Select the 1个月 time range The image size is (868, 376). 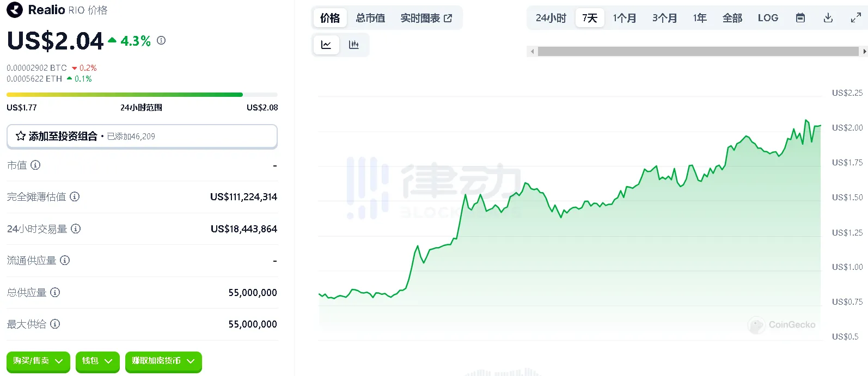tap(624, 18)
